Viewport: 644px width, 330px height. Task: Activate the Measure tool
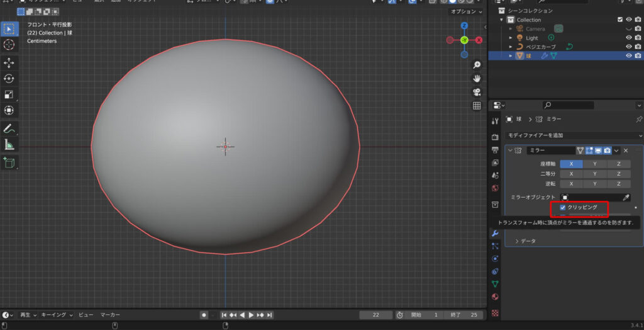tap(9, 145)
